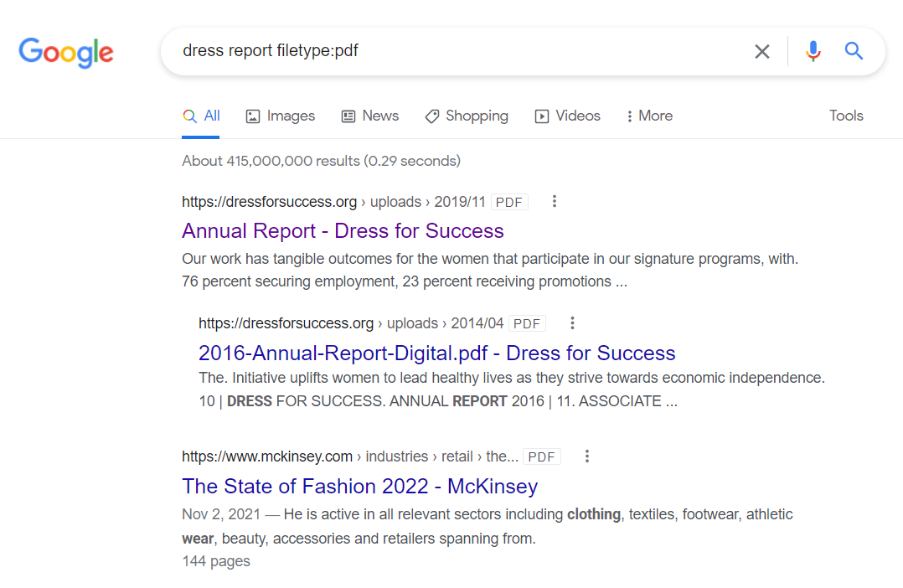
Task: Click the www.mckinsey.com industries URL
Action: coord(350,456)
